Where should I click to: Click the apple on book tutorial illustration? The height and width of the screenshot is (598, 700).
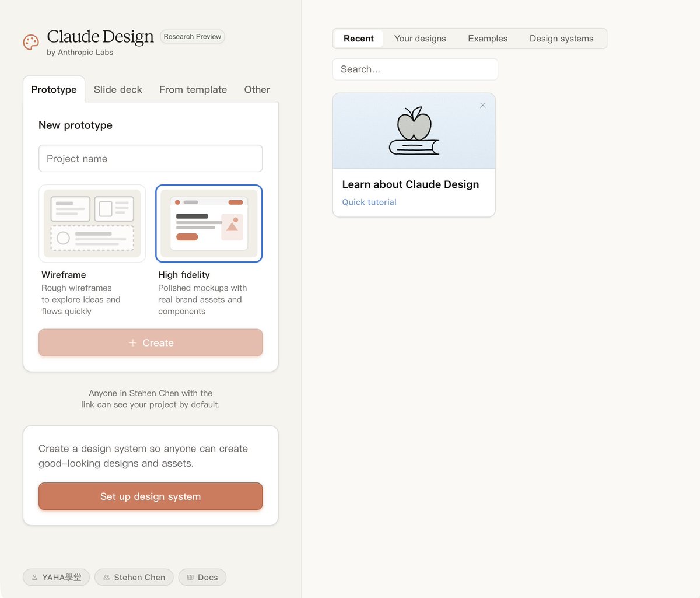point(414,131)
